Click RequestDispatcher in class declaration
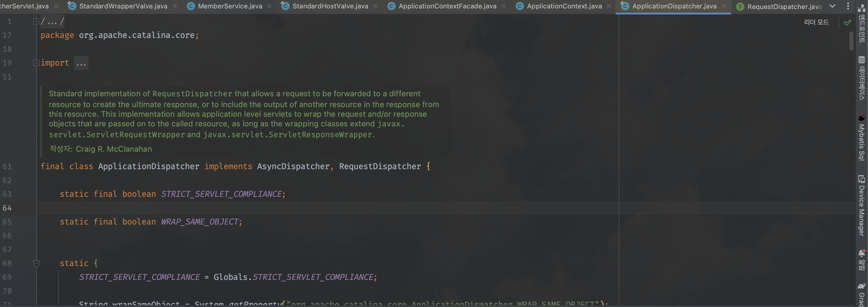 coord(380,166)
